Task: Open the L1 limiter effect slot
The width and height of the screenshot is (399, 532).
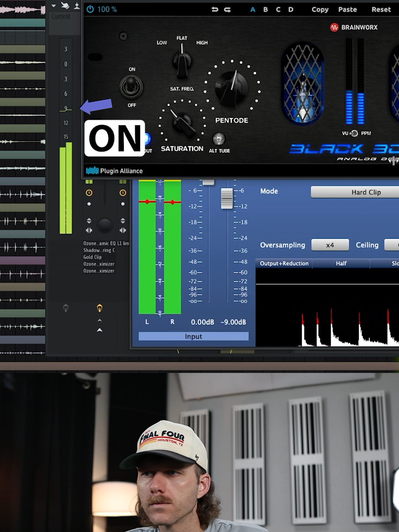Action: point(123,243)
